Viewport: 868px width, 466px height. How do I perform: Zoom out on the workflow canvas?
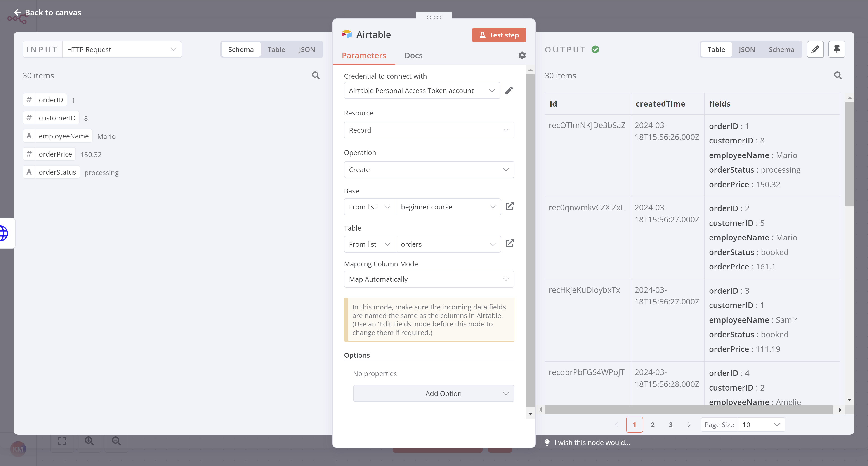[x=116, y=441]
